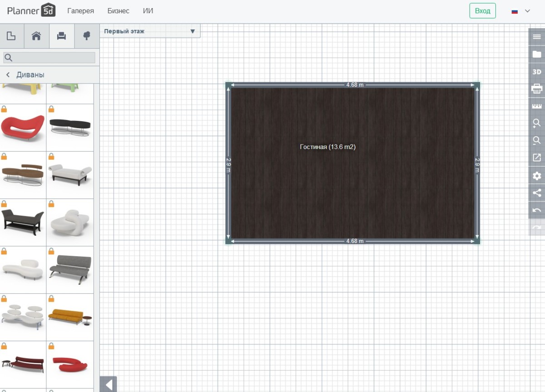Select the white sofa with round tables

[x=23, y=317]
